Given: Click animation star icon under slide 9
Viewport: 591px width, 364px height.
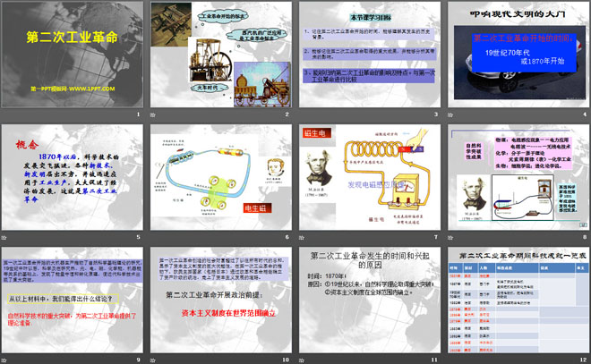Looking at the screenshot, I should tap(4, 360).
